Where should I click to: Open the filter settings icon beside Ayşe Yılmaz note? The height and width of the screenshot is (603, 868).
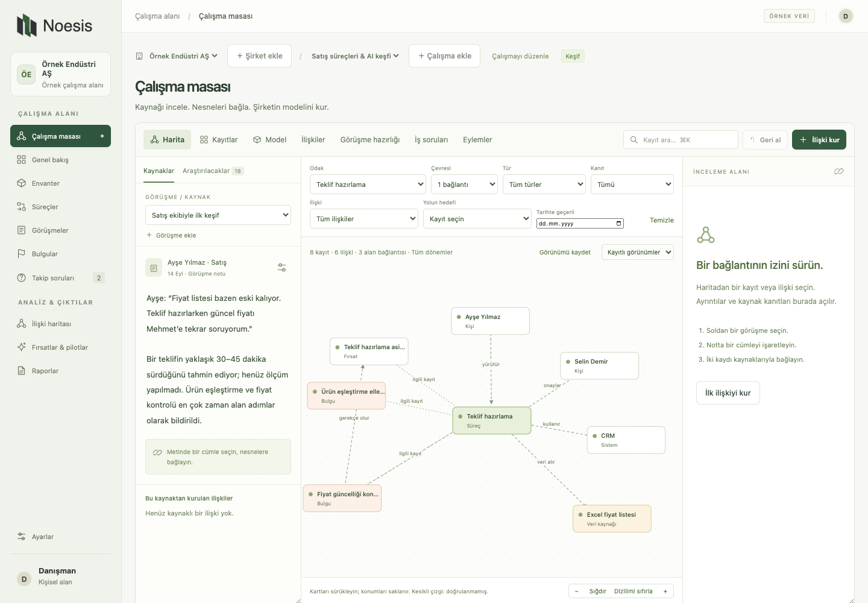click(281, 268)
